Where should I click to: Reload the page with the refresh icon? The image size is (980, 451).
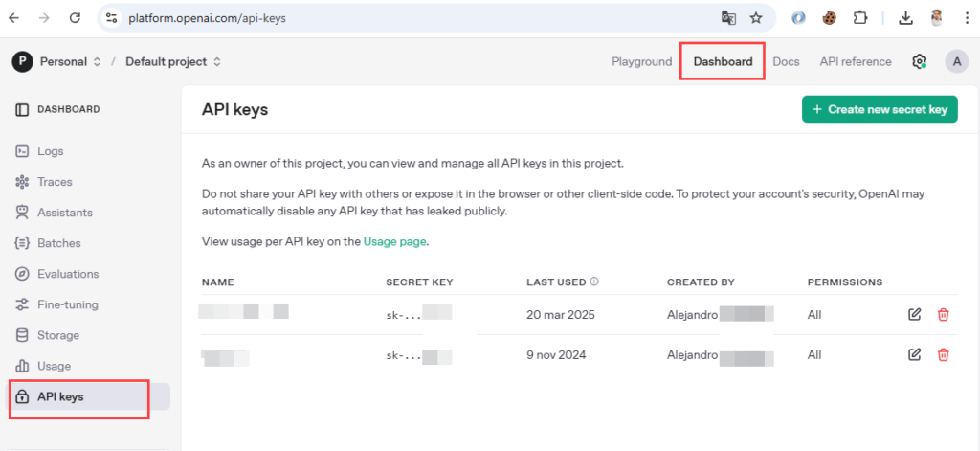[75, 18]
